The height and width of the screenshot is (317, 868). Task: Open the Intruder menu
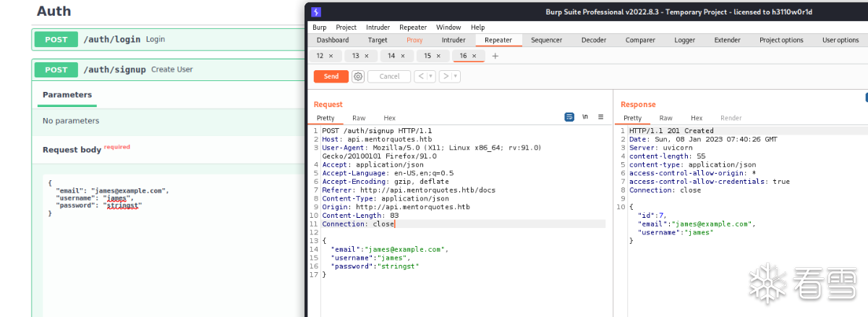click(x=378, y=28)
